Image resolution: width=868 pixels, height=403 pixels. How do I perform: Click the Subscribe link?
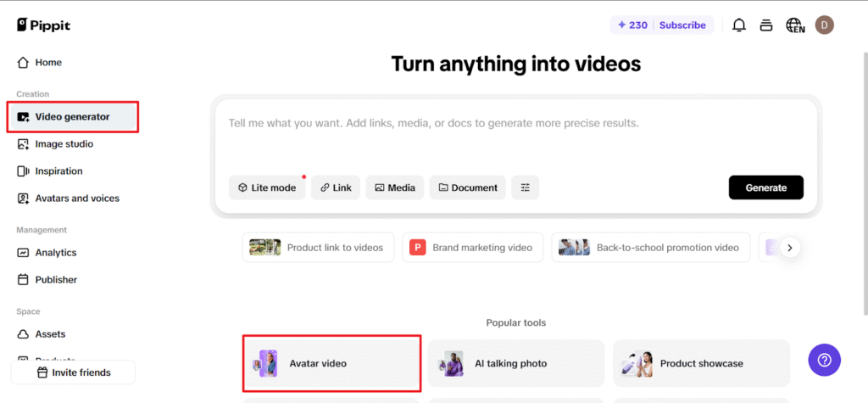[682, 25]
